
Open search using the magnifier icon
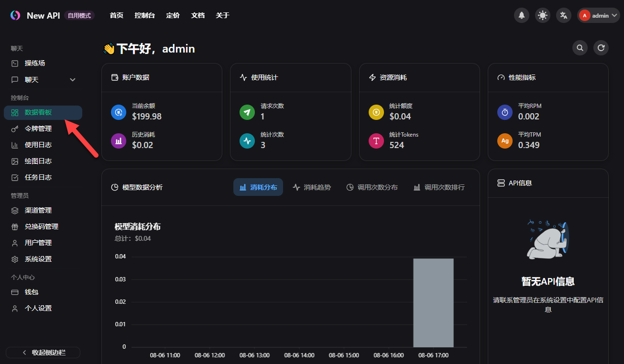(580, 48)
